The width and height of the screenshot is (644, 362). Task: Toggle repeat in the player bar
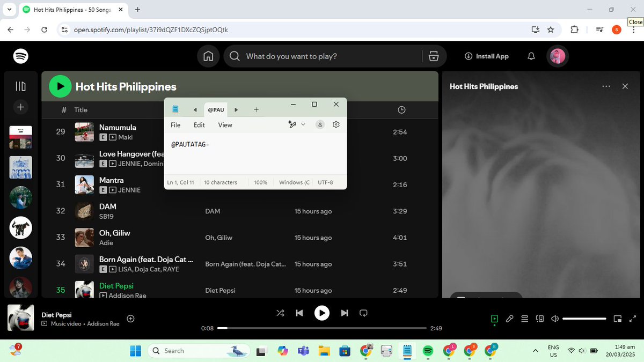(x=363, y=313)
